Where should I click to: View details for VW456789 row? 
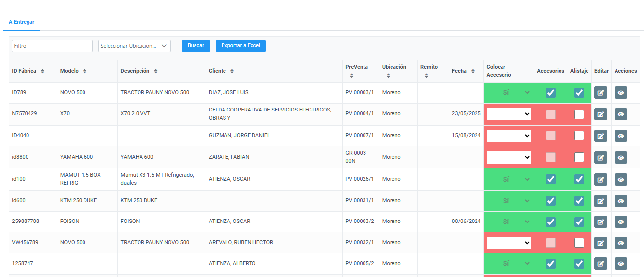pos(621,243)
